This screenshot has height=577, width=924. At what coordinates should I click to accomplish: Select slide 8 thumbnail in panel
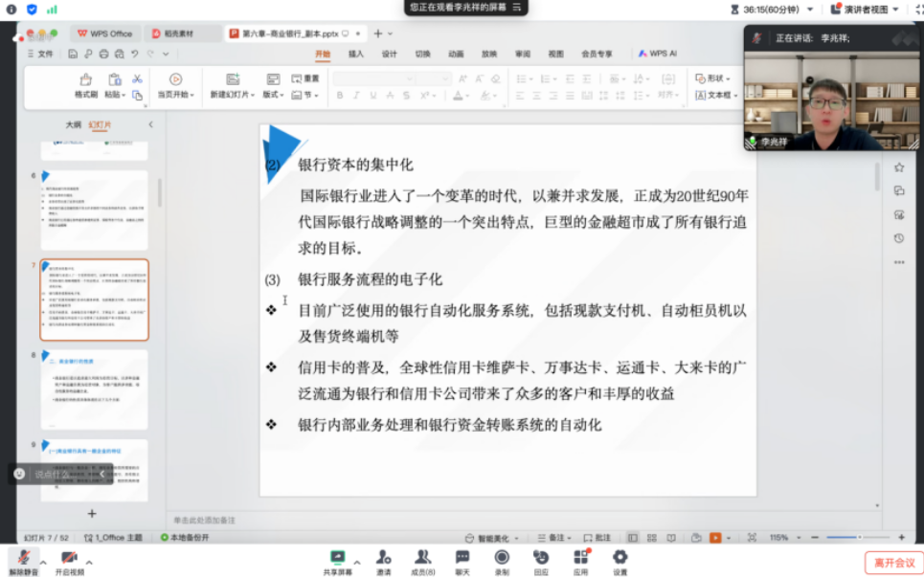click(x=94, y=389)
